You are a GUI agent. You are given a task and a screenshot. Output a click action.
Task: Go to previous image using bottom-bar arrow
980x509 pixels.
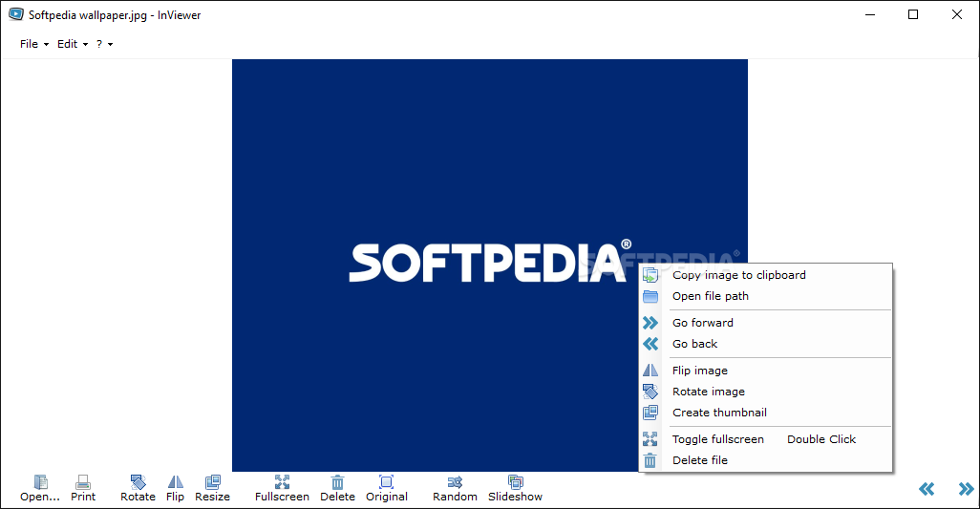(927, 488)
